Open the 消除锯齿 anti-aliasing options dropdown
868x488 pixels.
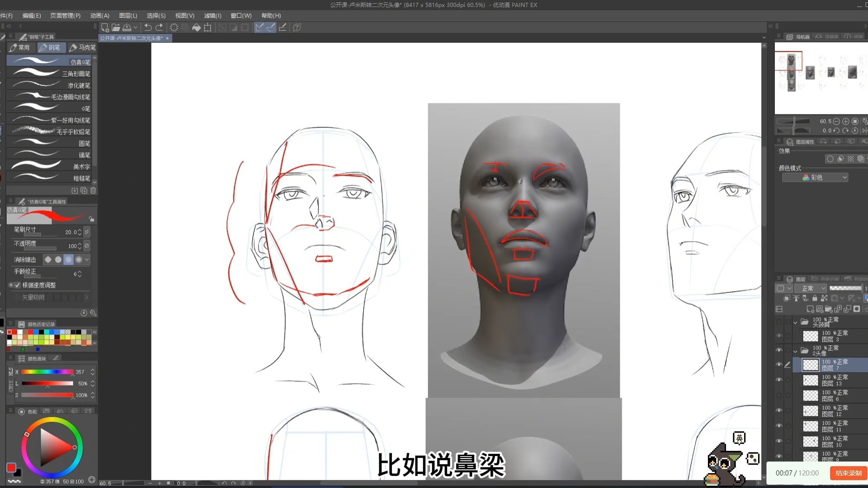(87, 259)
